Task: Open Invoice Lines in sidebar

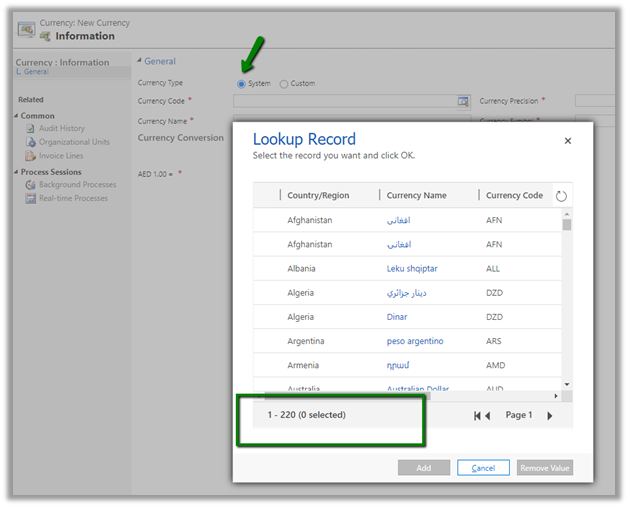Action: click(61, 156)
